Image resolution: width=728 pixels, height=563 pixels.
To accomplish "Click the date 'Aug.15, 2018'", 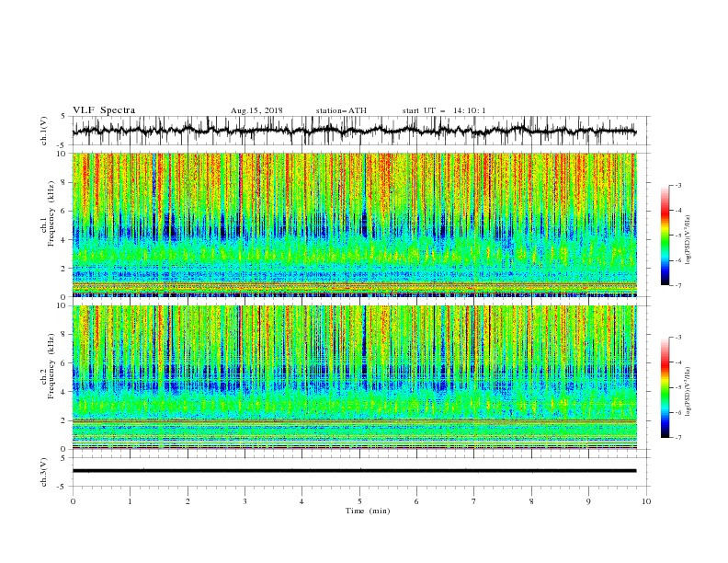I will (256, 110).
